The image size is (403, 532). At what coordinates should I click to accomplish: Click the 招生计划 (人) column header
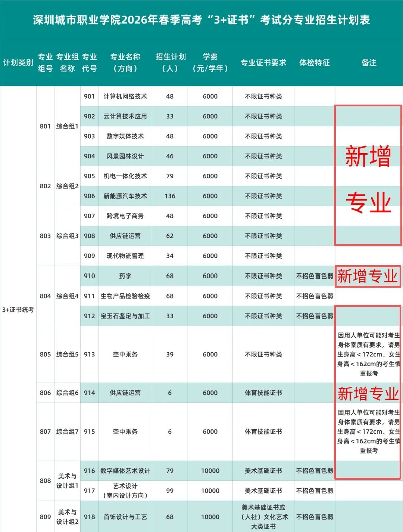[x=170, y=63]
